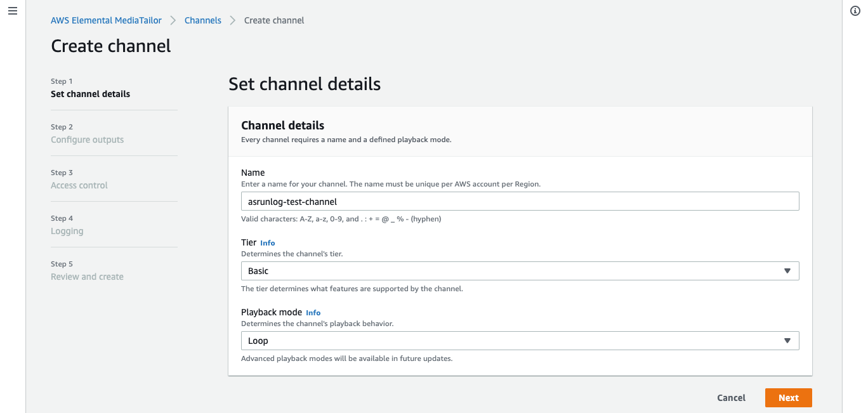Image resolution: width=868 pixels, height=413 pixels.
Task: Go to AWS Elemental MediaTailor breadcrumb
Action: tap(106, 20)
